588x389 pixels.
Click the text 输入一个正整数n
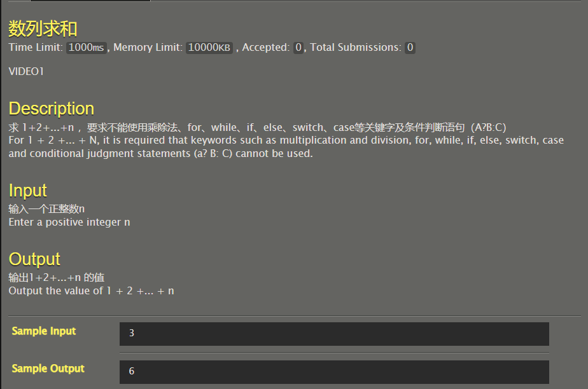coord(46,208)
